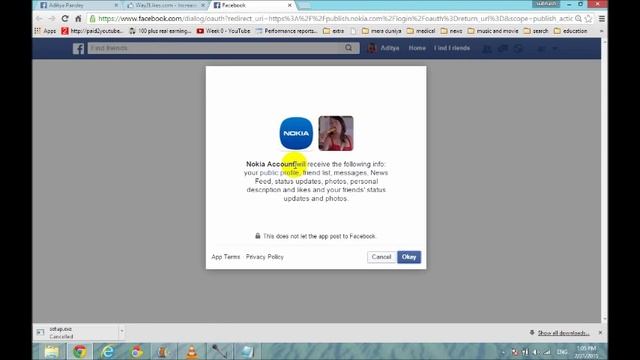Open the Privacy Policy link
640x360 pixels.
point(264,257)
